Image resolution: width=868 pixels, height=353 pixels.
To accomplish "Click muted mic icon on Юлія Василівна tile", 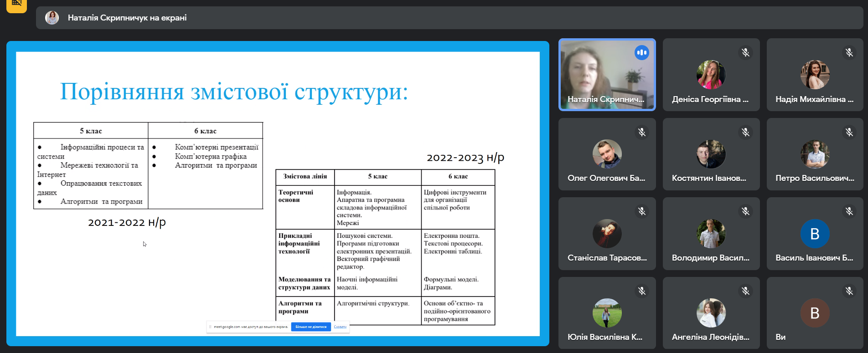I will (641, 291).
